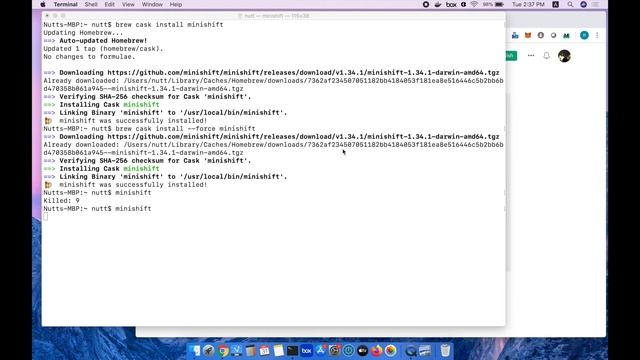Click the notification bell in browser page
640x360 pixels.
[x=547, y=56]
